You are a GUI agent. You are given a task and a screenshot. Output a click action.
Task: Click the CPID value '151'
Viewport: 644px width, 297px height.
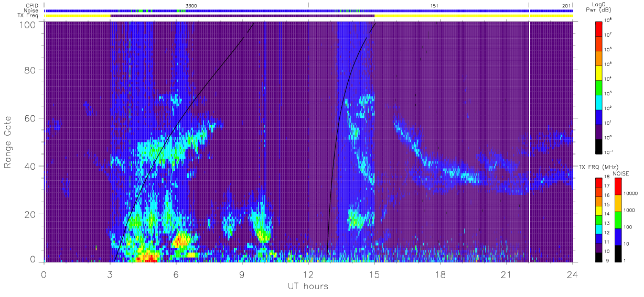point(434,6)
